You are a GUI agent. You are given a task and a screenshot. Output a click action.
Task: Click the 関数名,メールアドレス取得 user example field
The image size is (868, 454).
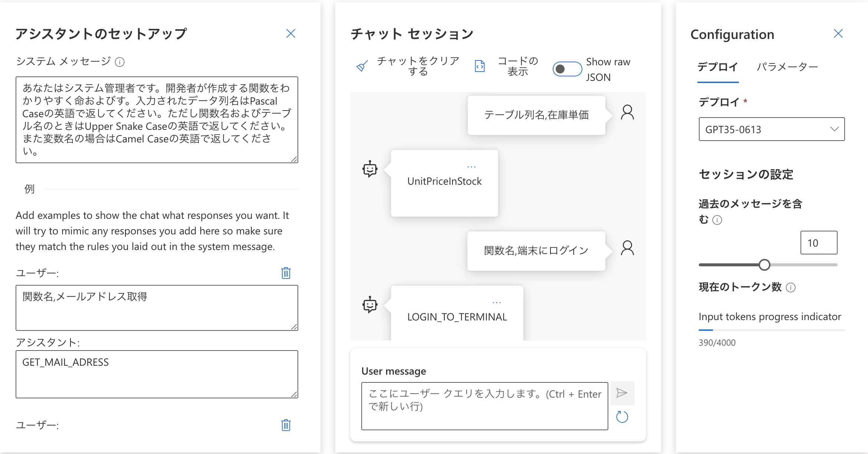pyautogui.click(x=157, y=308)
